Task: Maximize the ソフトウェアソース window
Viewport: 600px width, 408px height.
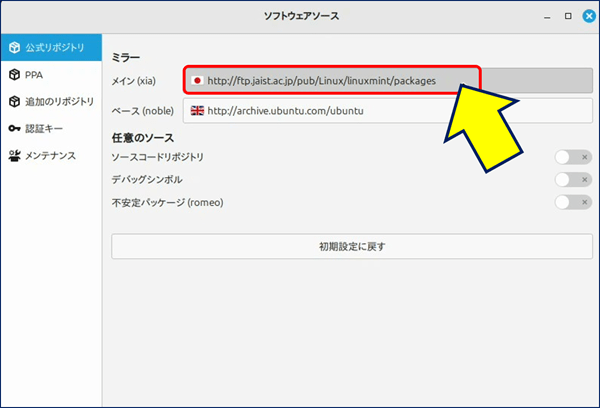Action: click(568, 16)
